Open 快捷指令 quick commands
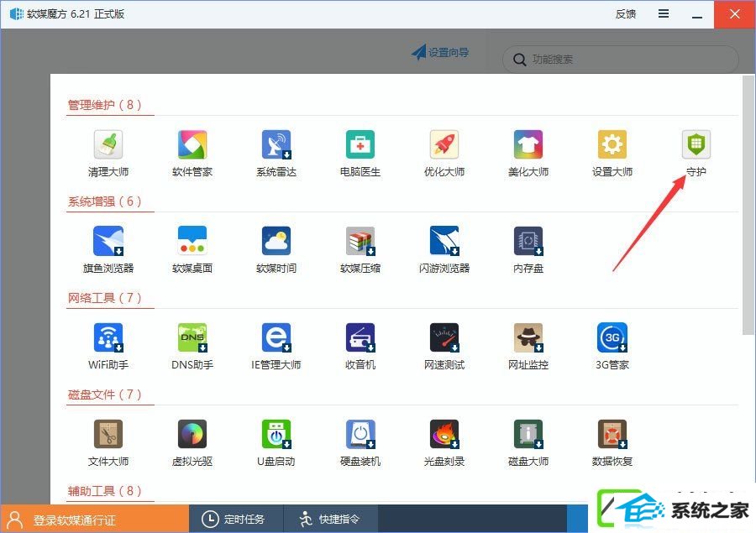 click(x=330, y=519)
